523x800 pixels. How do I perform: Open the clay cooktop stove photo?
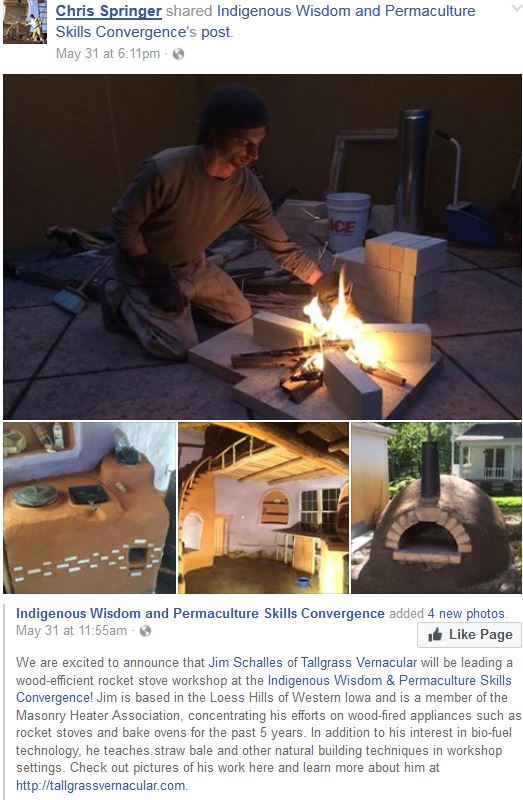pos(89,508)
